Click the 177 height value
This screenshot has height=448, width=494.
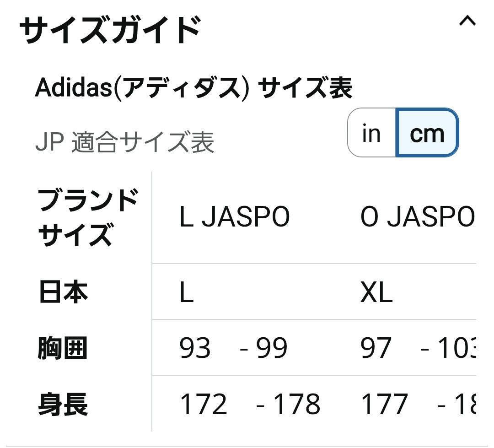[x=385, y=403]
